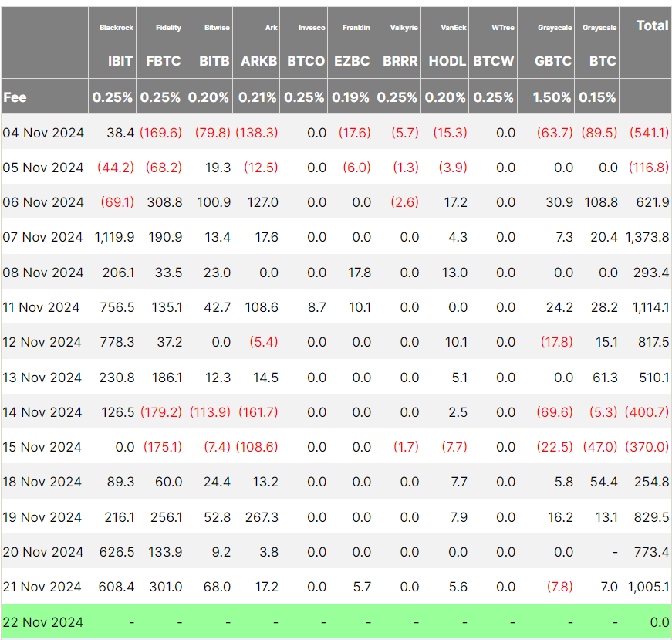The width and height of the screenshot is (672, 640).
Task: Click the highlighted 22 Nov 2024 row date
Action: coord(43,622)
